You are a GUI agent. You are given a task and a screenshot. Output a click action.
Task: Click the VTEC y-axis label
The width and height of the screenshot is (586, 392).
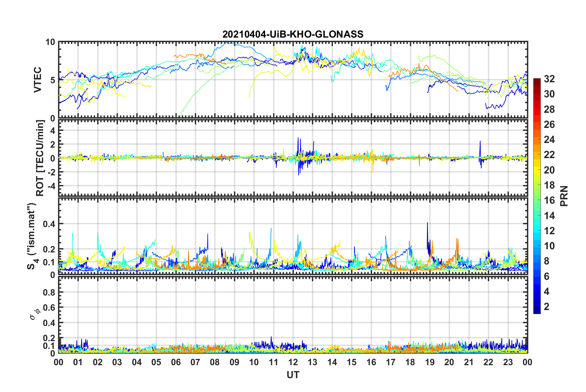point(38,80)
